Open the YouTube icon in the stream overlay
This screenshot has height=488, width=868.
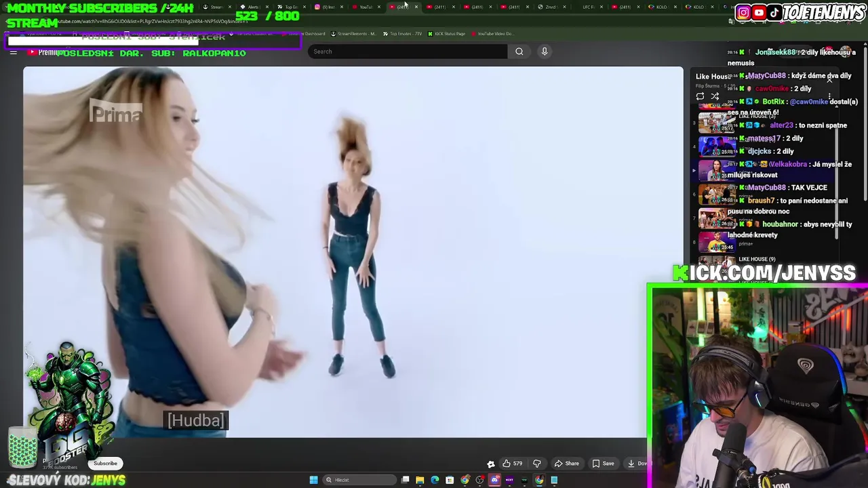[x=759, y=12]
